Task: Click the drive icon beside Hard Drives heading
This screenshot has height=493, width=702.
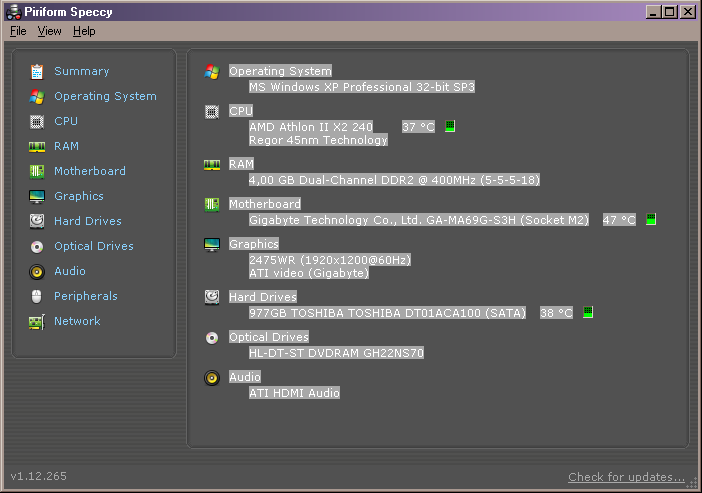Action: click(212, 297)
